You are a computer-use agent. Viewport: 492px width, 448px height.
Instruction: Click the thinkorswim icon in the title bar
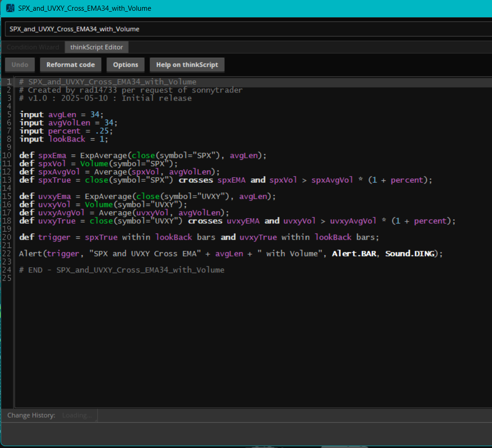10,8
